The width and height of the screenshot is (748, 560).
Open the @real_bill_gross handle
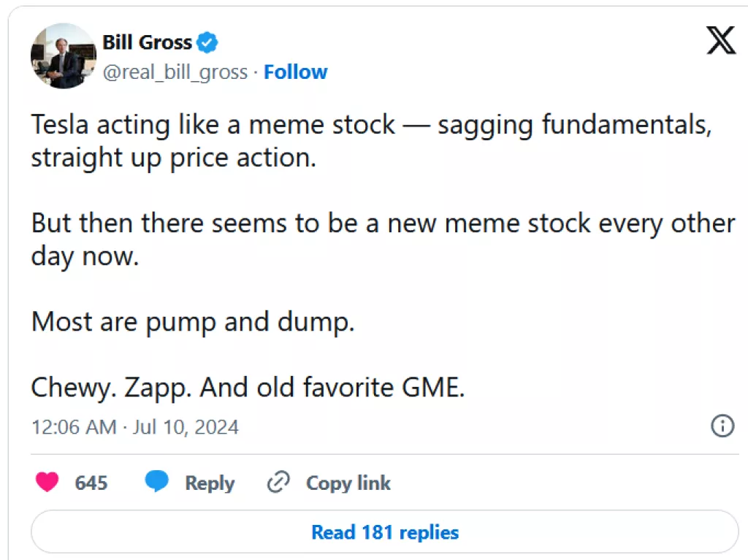[x=175, y=72]
